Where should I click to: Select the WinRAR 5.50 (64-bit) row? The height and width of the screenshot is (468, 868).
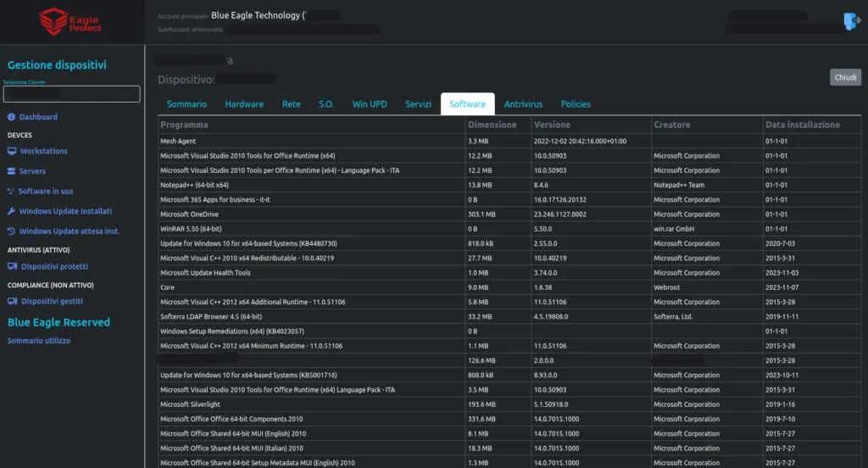click(509, 229)
